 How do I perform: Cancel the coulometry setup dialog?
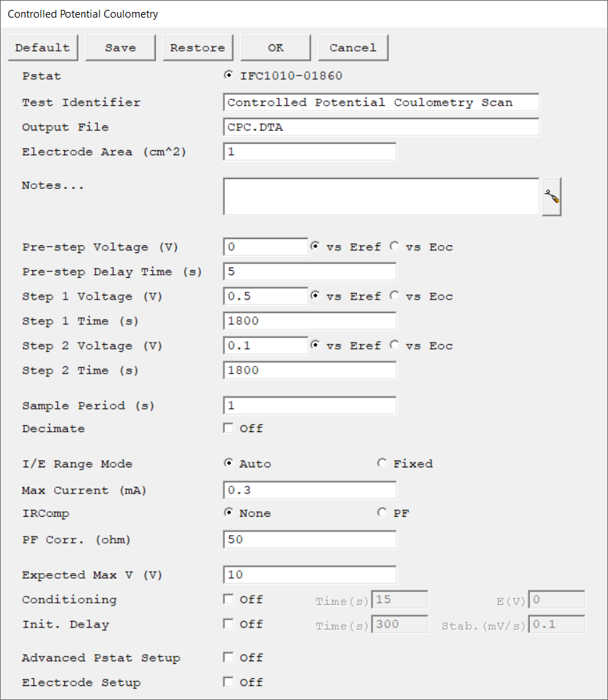[x=353, y=48]
